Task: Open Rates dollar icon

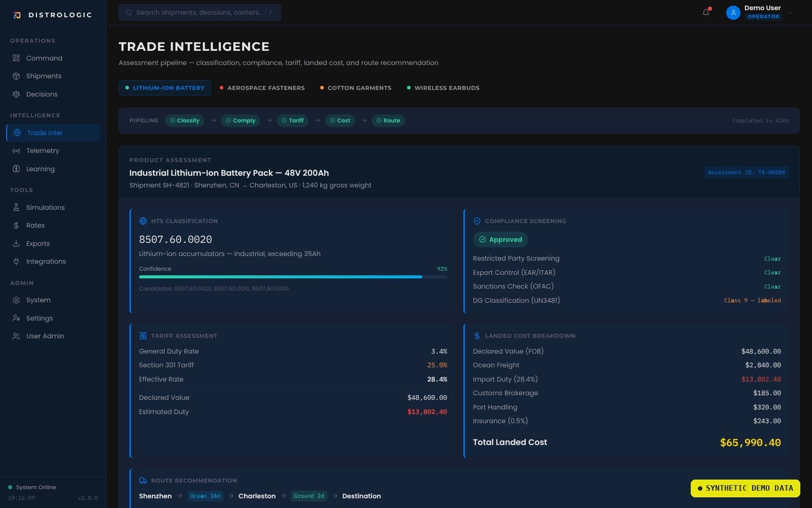Action: [16, 226]
